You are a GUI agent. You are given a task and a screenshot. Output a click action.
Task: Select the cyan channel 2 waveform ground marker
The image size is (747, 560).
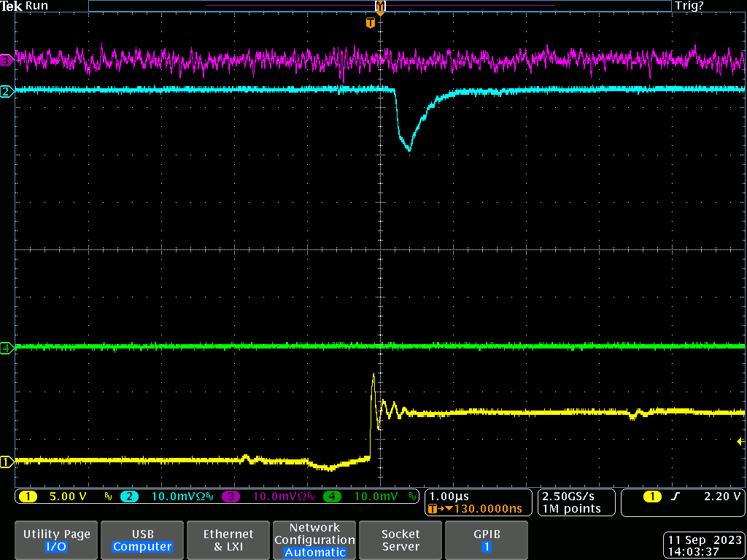[x=7, y=91]
